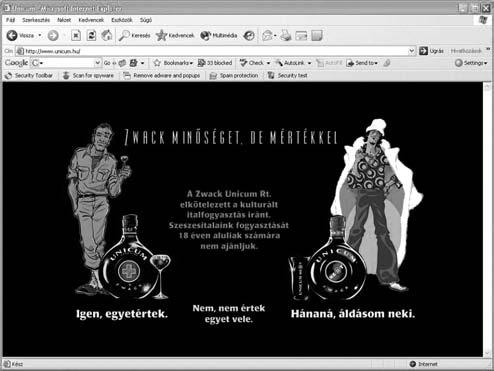Click the Send to button
The width and height of the screenshot is (494, 371).
[362, 63]
